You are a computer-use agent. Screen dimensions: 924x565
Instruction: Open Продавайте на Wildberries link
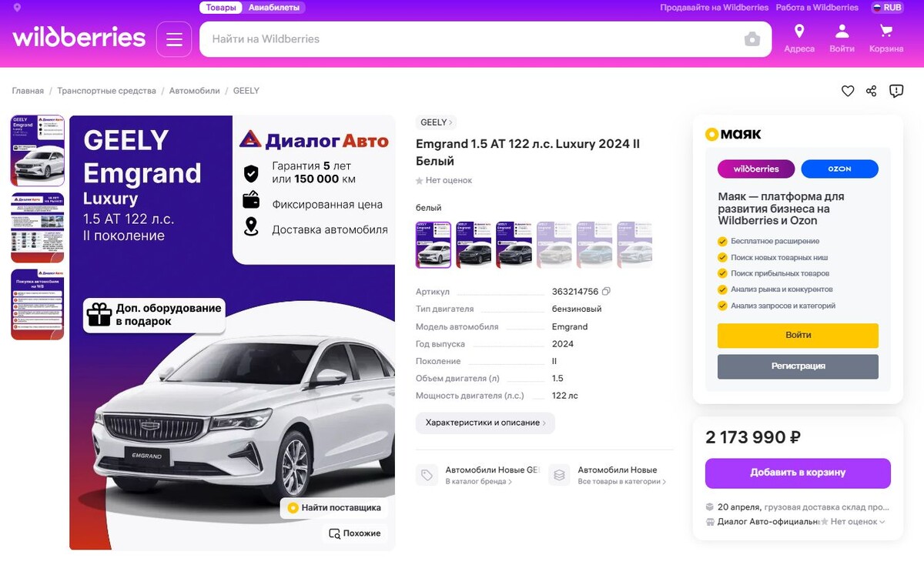tap(715, 8)
